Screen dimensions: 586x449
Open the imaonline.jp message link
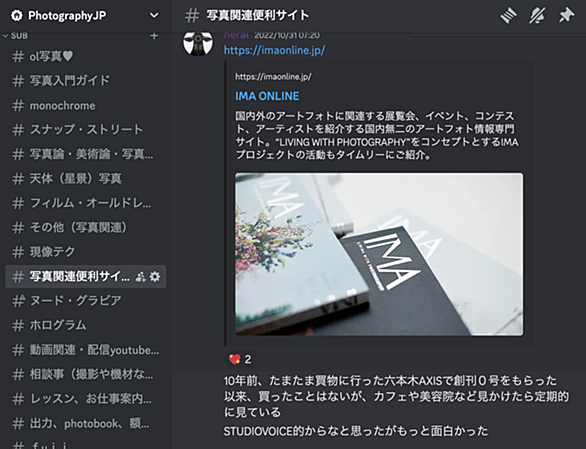[275, 50]
